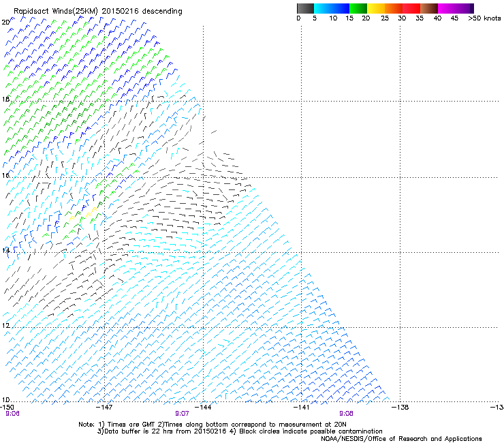This screenshot has height=443, width=504.
Task: Click the longitude label -144
Action: [203, 407]
